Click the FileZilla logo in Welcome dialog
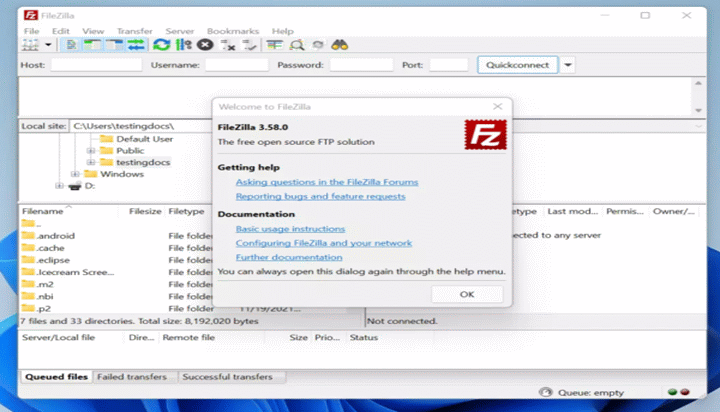This screenshot has width=720, height=412. pos(485,135)
